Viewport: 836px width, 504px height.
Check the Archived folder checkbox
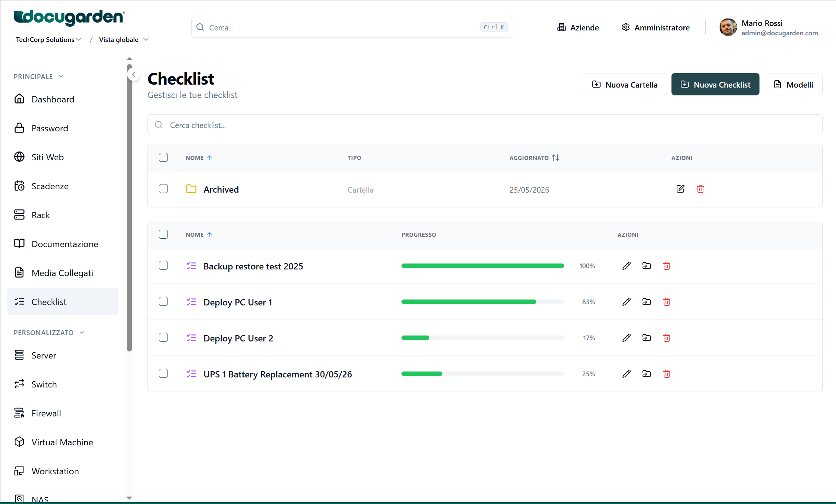pyautogui.click(x=163, y=189)
